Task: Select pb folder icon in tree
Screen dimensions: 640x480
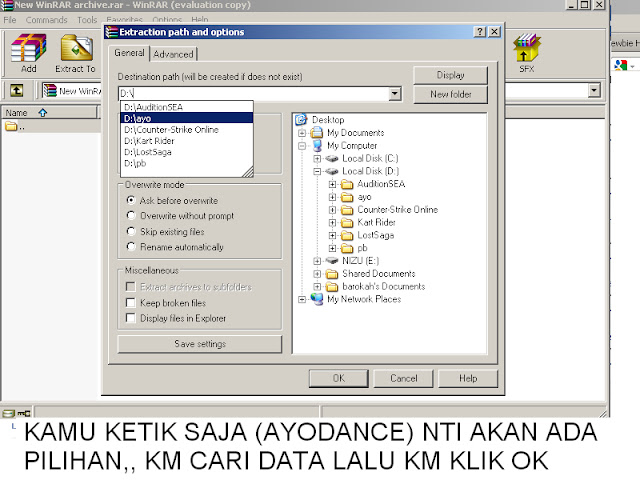Action: [x=347, y=248]
